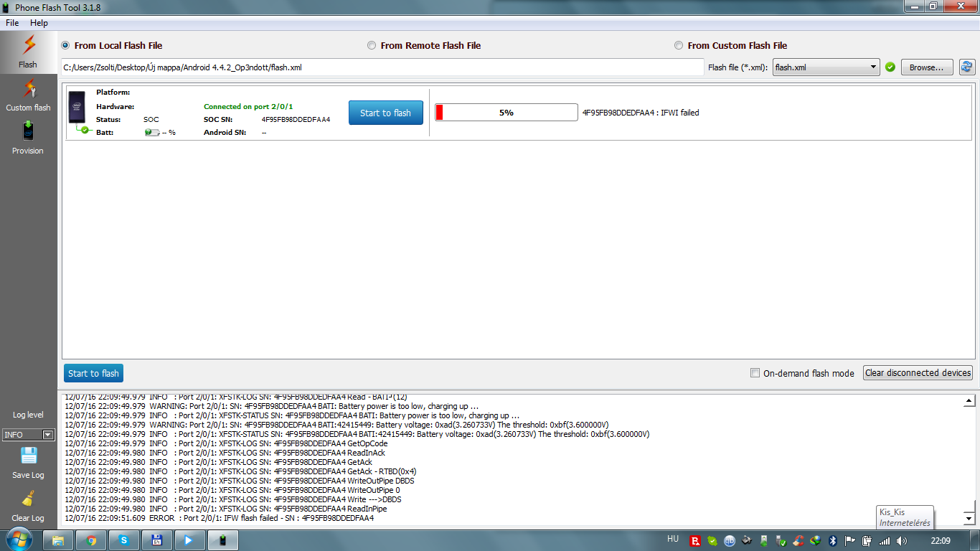Open Skype from taskbar

124,540
